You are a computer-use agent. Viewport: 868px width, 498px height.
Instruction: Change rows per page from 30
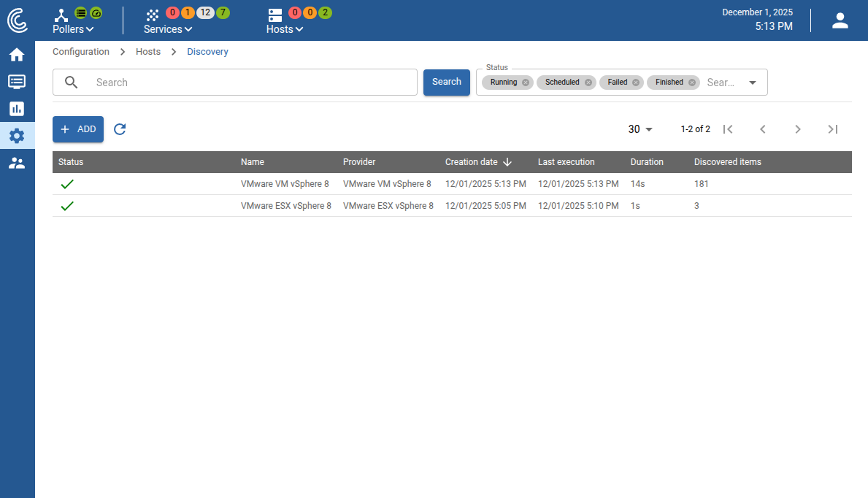(640, 129)
